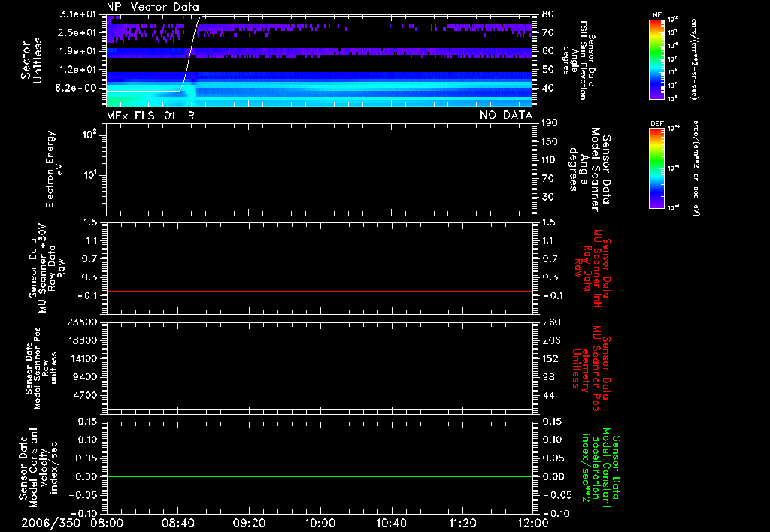Click the DEF energy flux color bar

click(657, 168)
